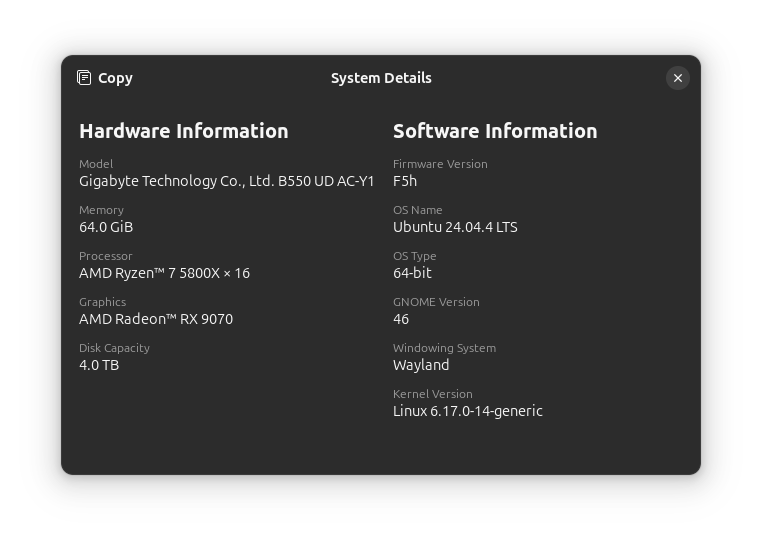This screenshot has height=542, width=762.
Task: Click the Disk Capacity label
Action: coord(114,348)
